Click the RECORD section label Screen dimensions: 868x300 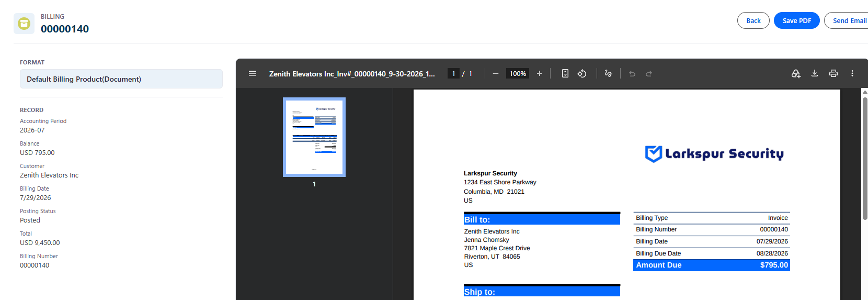[31, 110]
